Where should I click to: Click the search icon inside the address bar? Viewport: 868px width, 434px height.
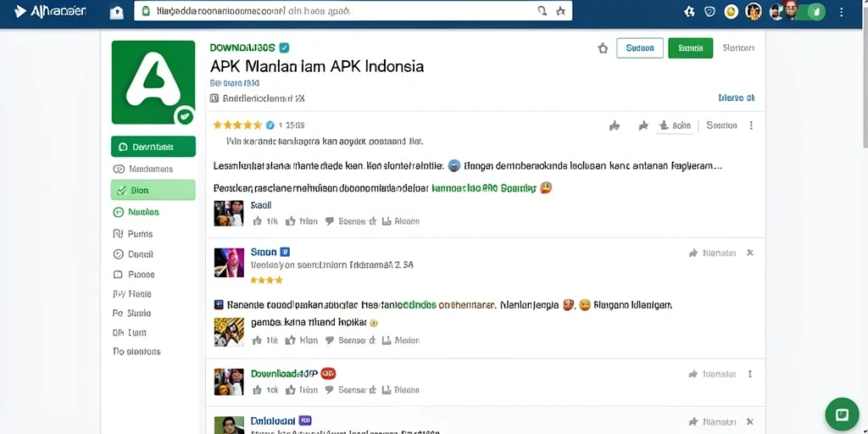(542, 11)
